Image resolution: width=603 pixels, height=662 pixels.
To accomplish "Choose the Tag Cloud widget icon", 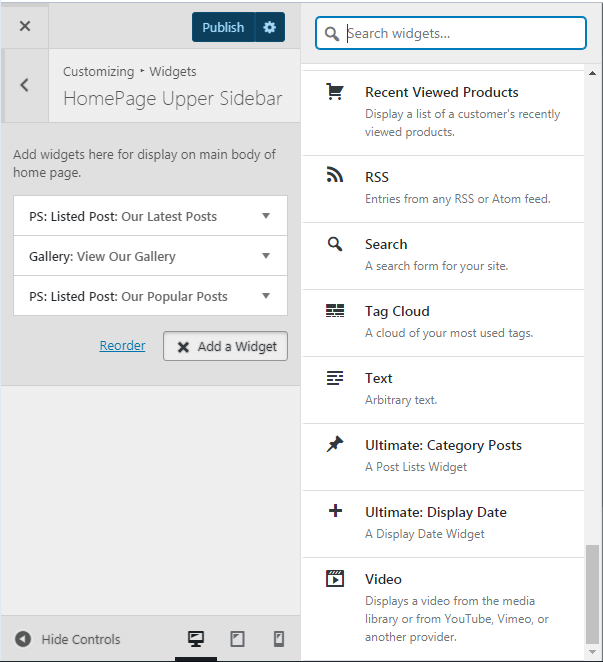I will (x=335, y=311).
